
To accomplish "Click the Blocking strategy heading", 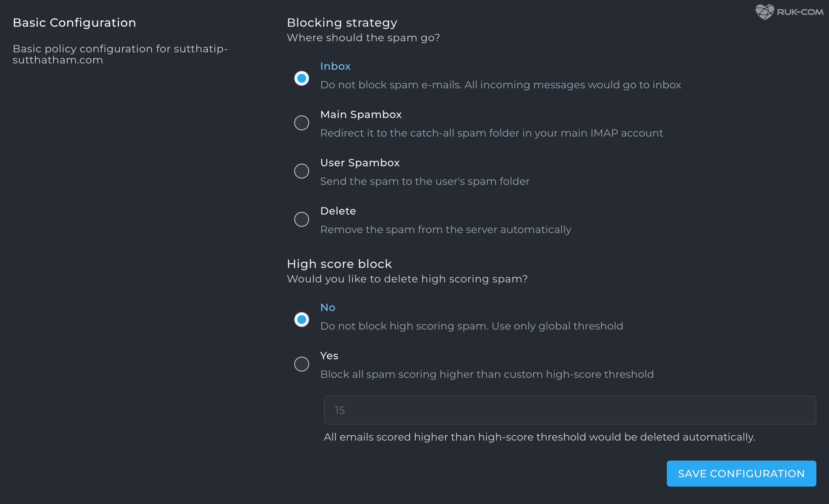I will pyautogui.click(x=342, y=23).
